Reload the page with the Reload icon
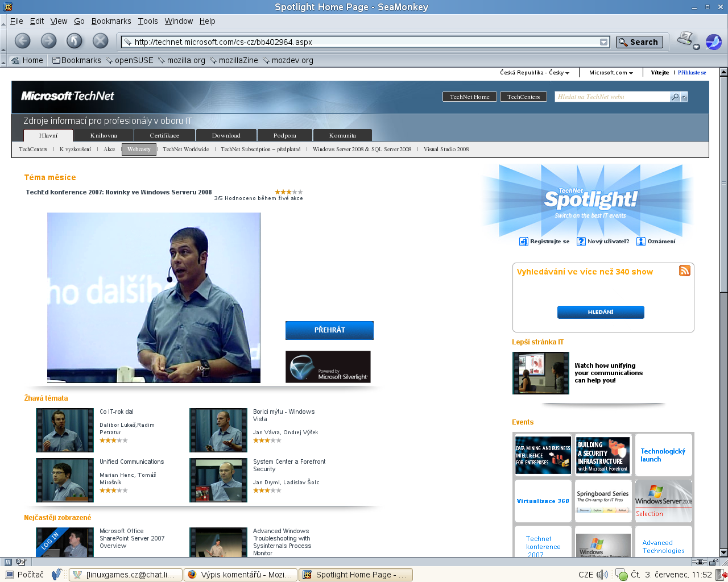728x582 pixels. pos(75,41)
